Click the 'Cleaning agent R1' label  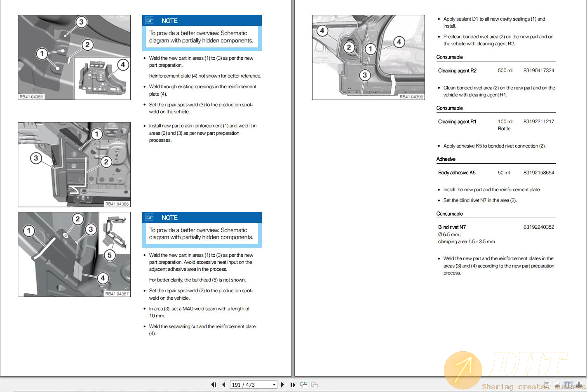tap(457, 122)
